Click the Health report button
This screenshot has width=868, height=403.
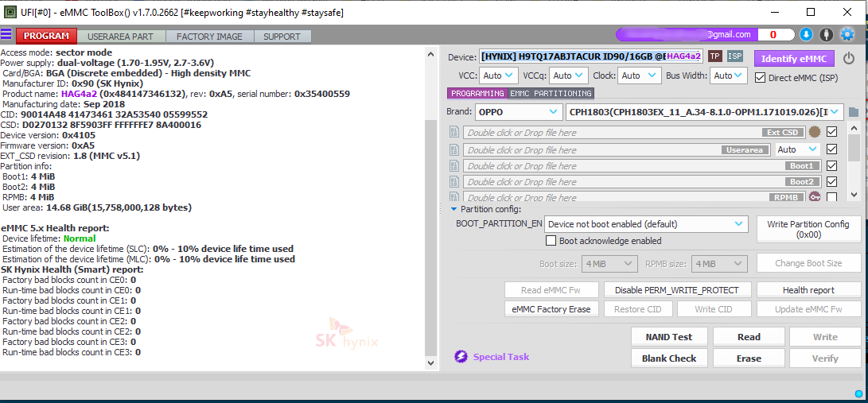coord(808,290)
